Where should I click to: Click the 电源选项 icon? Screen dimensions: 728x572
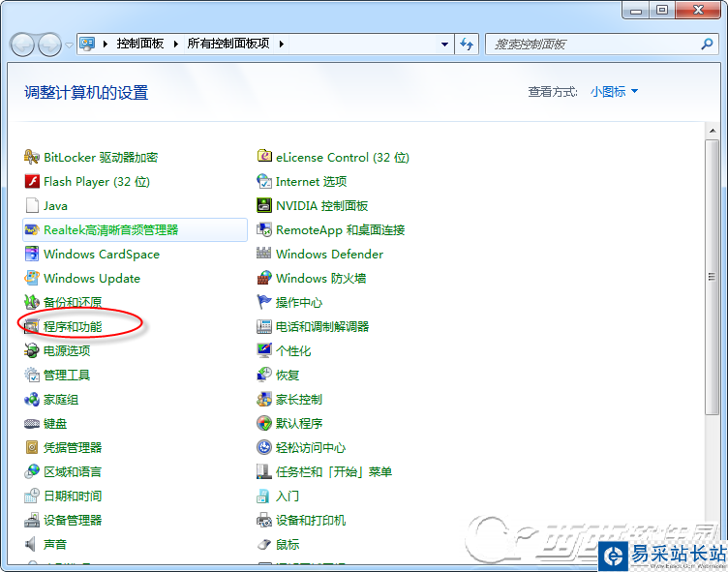tap(32, 350)
